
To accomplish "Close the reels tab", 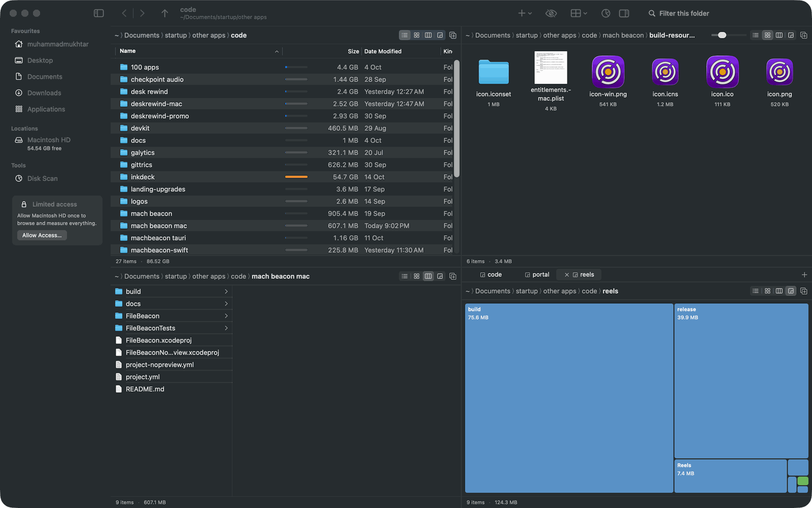I will [x=567, y=275].
